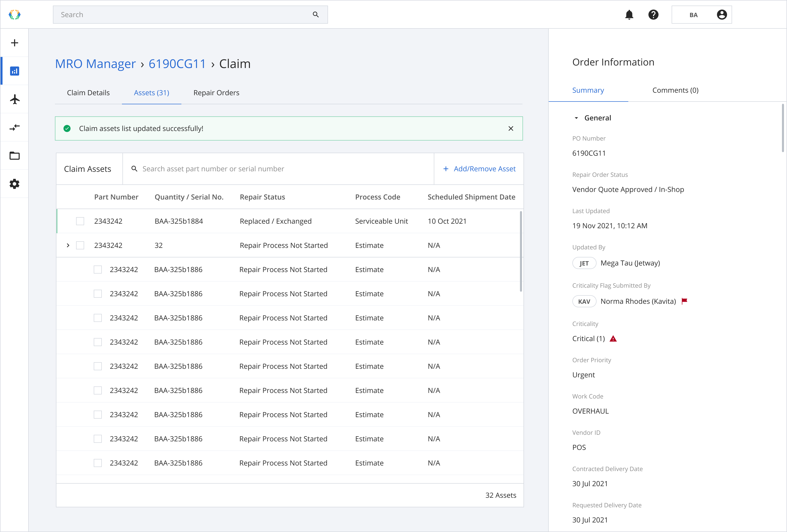Click the Process Code column header

coord(378,197)
